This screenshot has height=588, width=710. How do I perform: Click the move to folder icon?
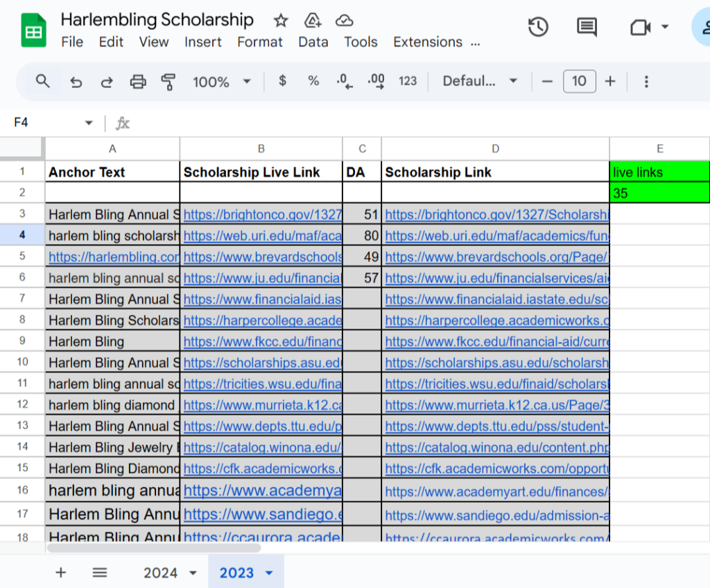pyautogui.click(x=313, y=20)
